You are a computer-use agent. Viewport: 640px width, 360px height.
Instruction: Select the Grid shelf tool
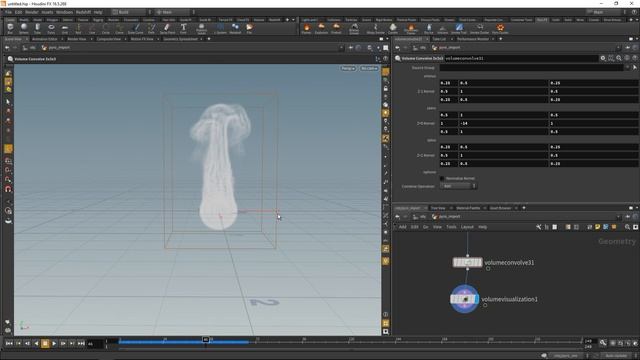point(64,29)
